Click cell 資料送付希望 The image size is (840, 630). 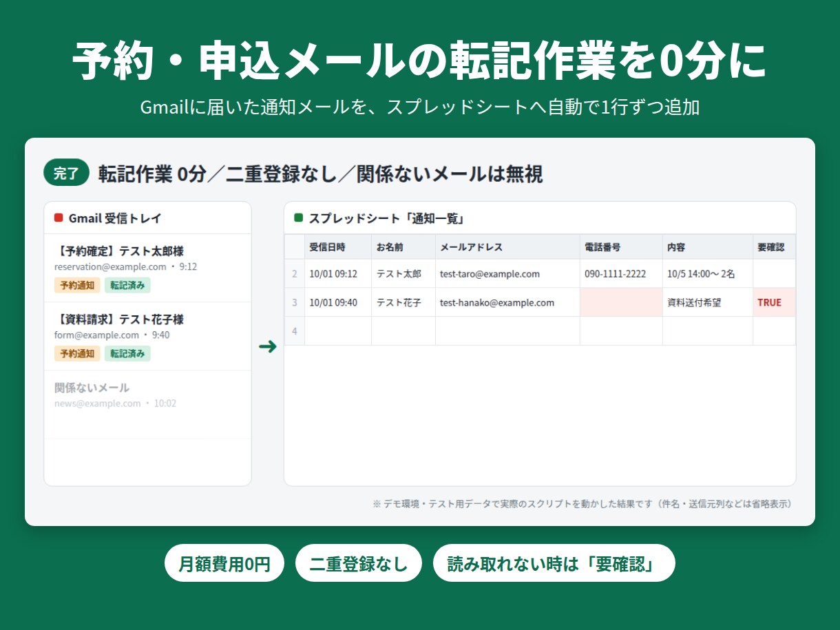click(708, 302)
